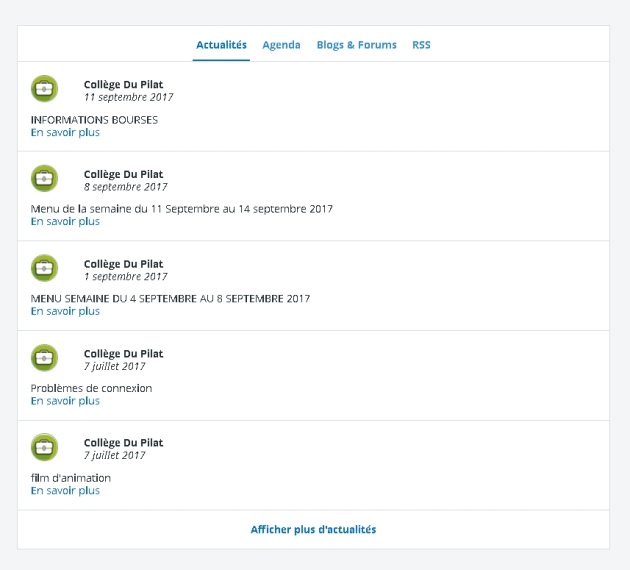Click briefcase icon beside the 1 septembre 2017 post
630x570 pixels.
(x=44, y=268)
